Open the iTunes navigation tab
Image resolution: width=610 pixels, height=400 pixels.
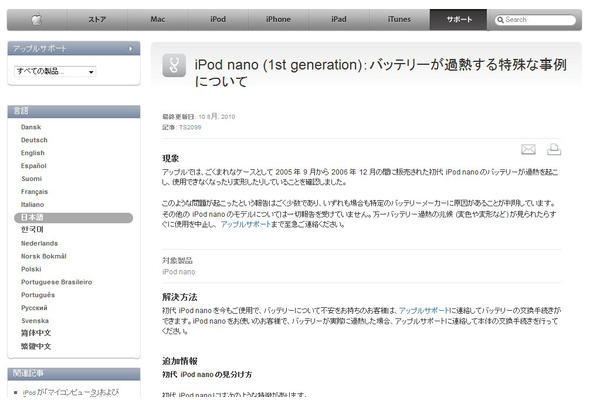click(x=399, y=19)
